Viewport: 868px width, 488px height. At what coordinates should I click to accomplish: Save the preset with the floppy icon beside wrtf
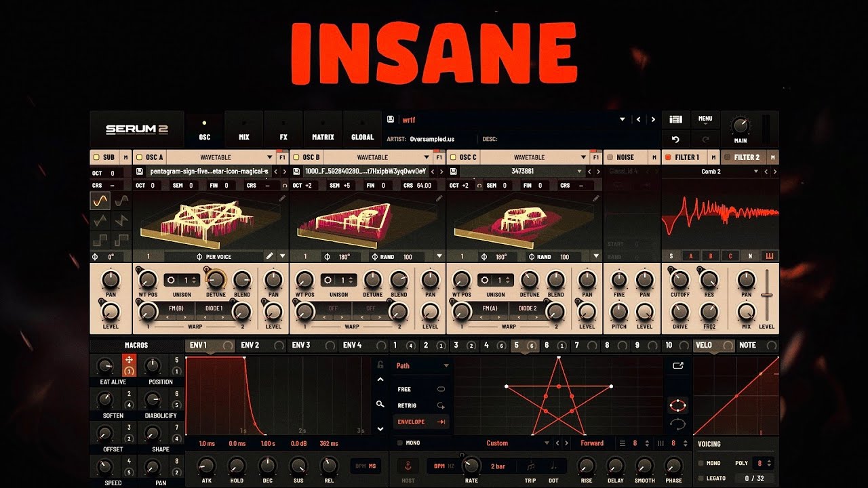(x=391, y=119)
